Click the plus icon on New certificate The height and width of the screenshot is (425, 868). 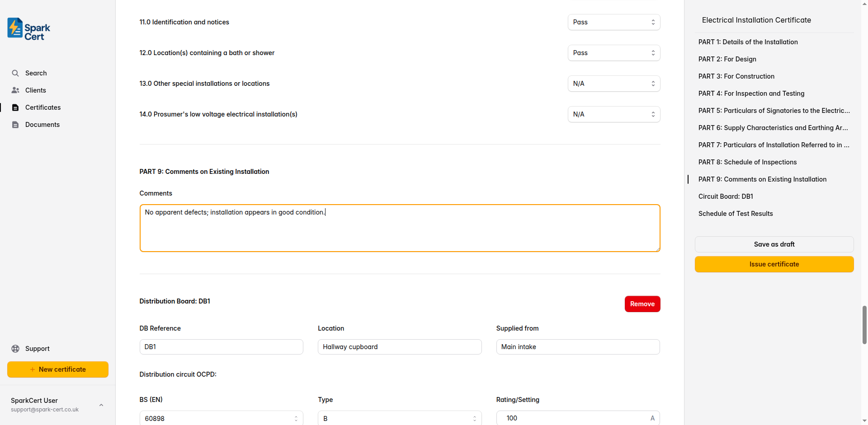pos(32,369)
